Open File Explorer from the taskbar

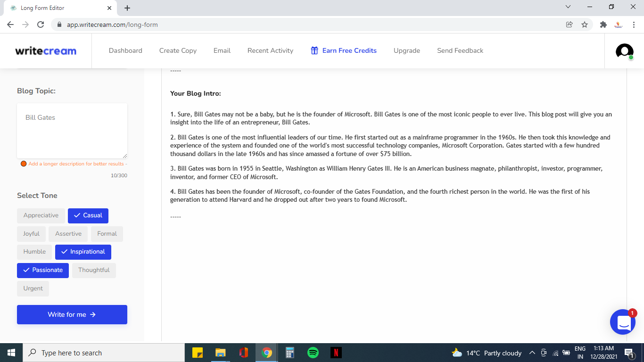(221, 353)
